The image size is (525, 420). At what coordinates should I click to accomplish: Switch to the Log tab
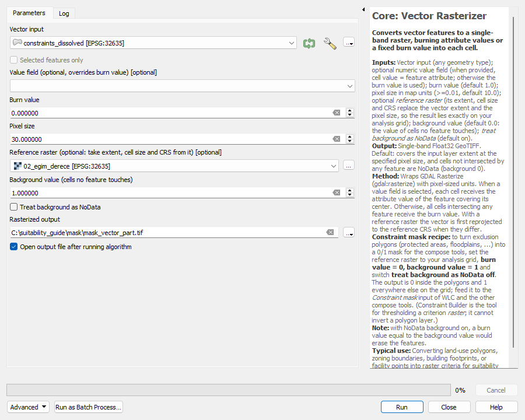[64, 13]
